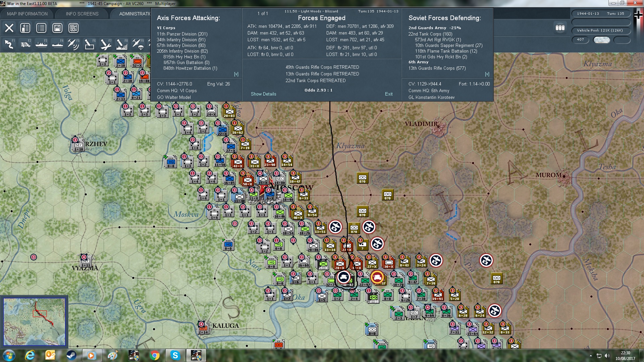The image size is (644, 362).
Task: Click GO Walter Model commander name
Action: [x=174, y=97]
